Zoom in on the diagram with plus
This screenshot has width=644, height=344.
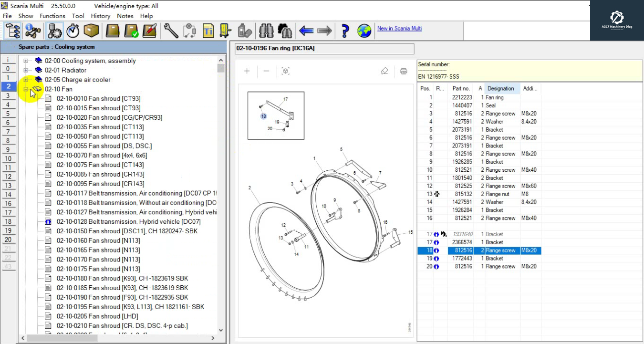(x=247, y=71)
